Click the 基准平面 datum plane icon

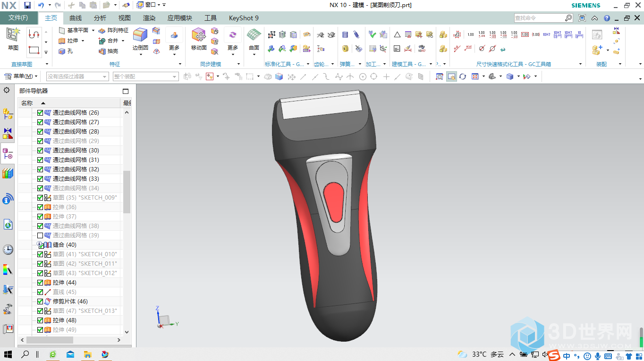point(62,30)
